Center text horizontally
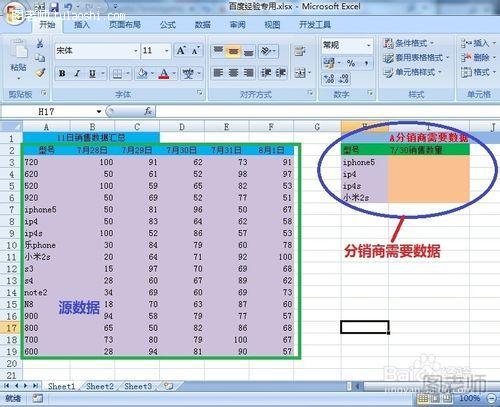The width and height of the screenshot is (500, 407). (233, 72)
